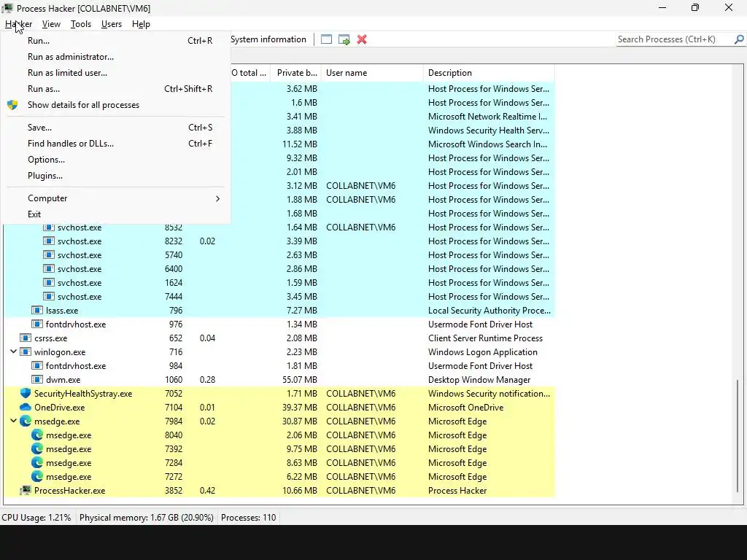The height and width of the screenshot is (560, 747).
Task: Select Show details for all processes
Action: (116, 105)
